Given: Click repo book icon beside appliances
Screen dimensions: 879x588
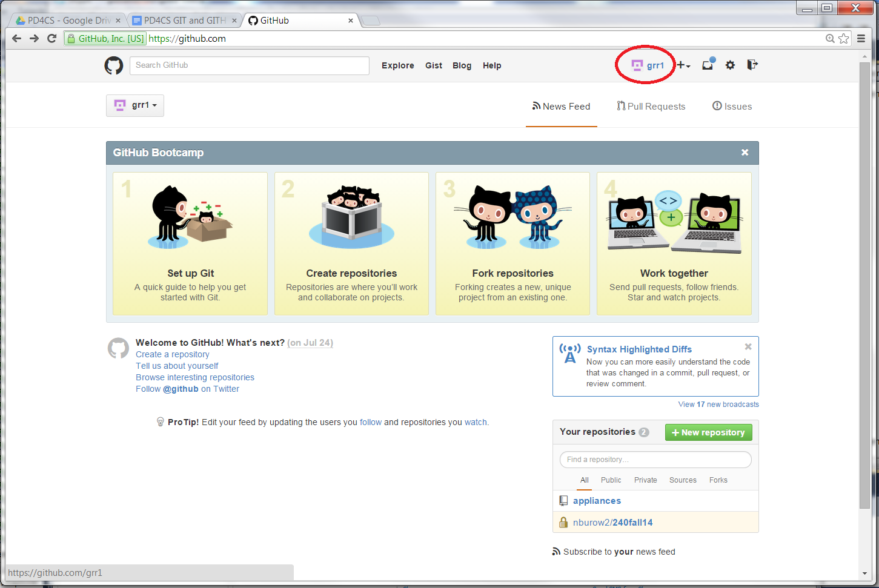Looking at the screenshot, I should point(563,501).
